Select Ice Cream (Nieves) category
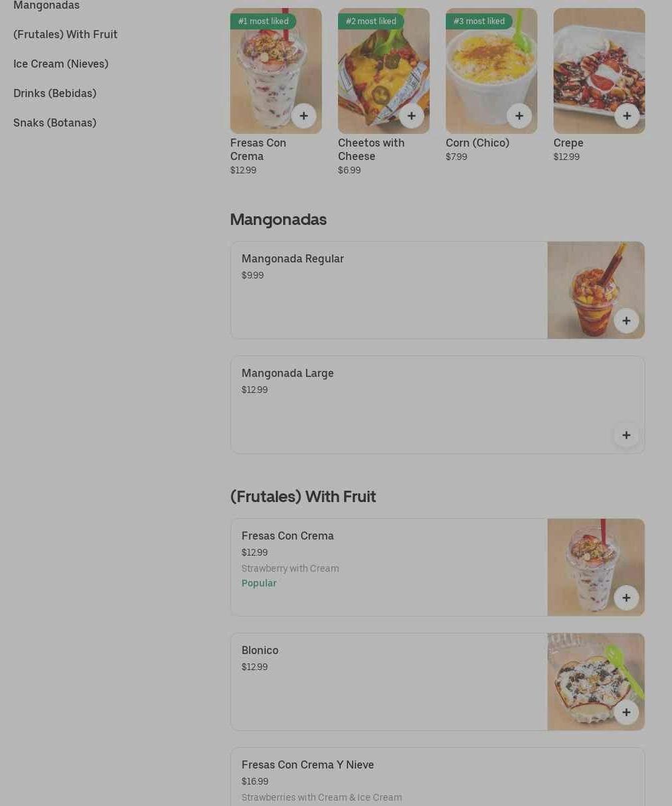Image resolution: width=672 pixels, height=806 pixels. click(61, 64)
